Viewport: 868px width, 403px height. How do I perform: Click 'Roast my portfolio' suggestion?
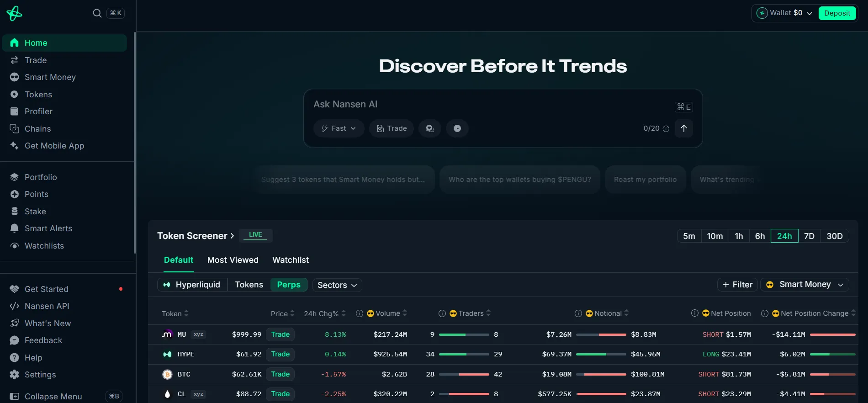pos(645,180)
